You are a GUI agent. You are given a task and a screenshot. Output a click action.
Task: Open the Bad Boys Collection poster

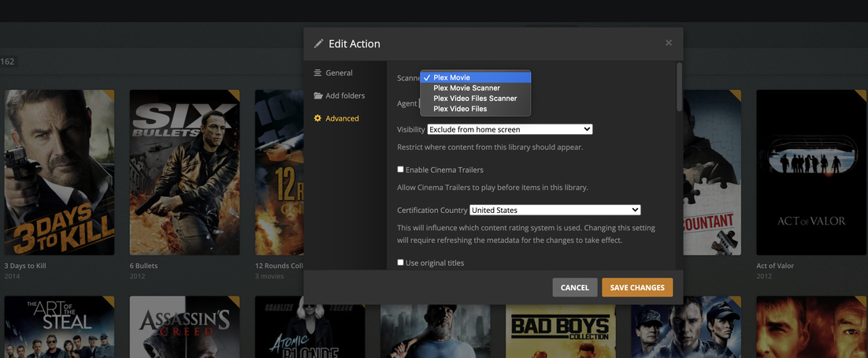pos(560,331)
